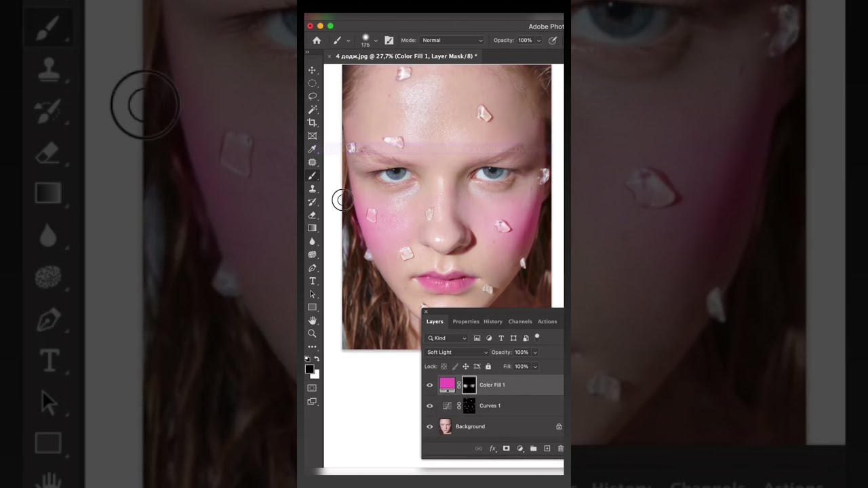Expand the collapsed toolbar double arrows
This screenshot has height=488, width=868.
[x=307, y=52]
